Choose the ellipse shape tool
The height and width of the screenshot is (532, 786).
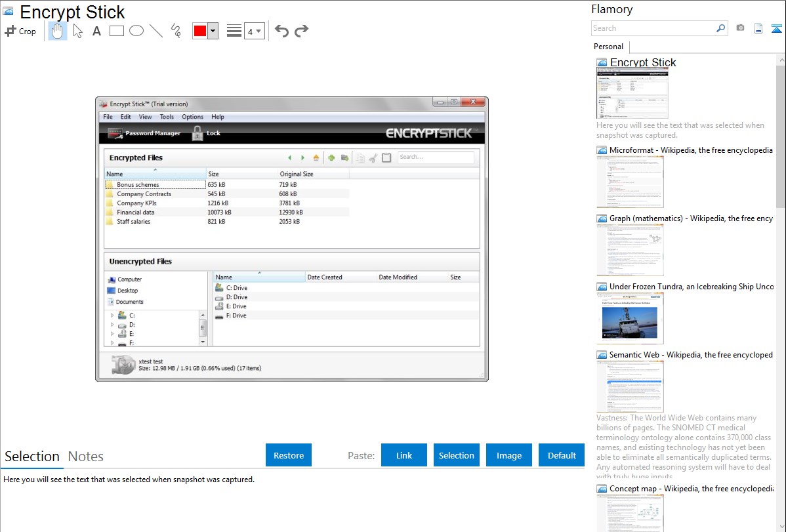coord(136,31)
